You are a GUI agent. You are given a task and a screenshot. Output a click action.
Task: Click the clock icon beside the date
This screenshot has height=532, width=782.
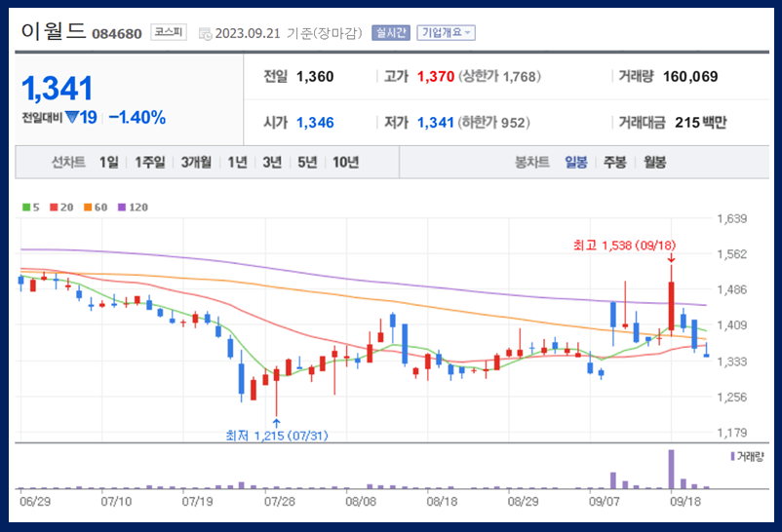tap(205, 34)
